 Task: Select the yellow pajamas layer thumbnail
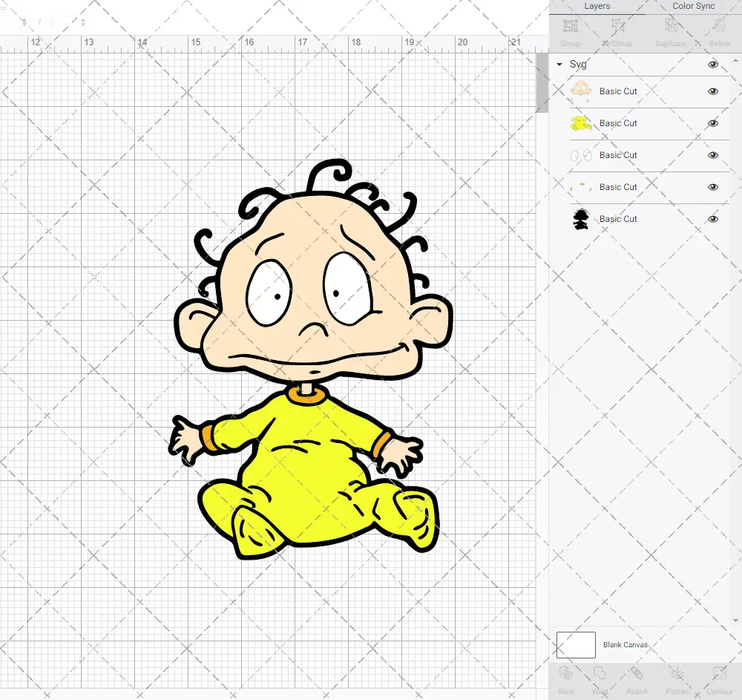[x=581, y=123]
